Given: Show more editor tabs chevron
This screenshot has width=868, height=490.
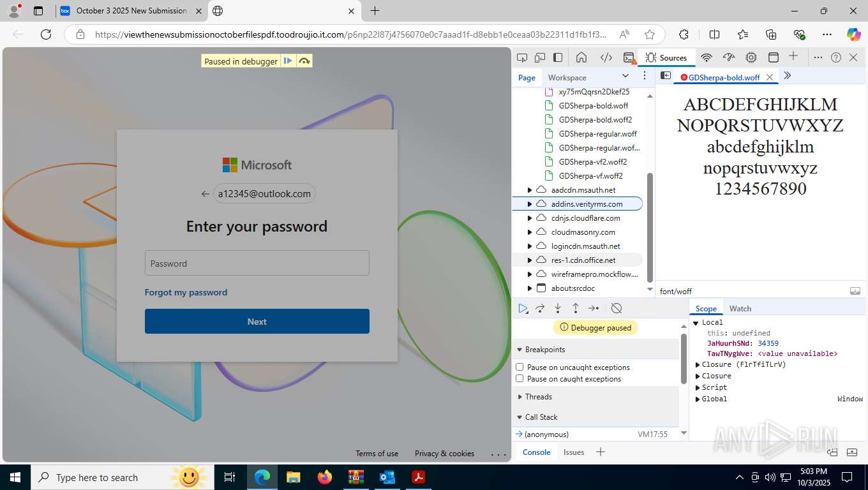Looking at the screenshot, I should tap(787, 75).
